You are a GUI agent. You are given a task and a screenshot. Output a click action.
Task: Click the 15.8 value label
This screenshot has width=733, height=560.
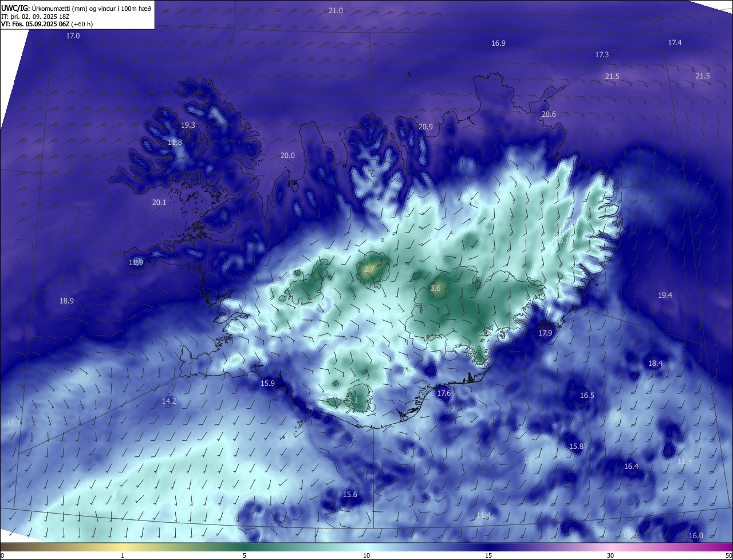(x=576, y=447)
